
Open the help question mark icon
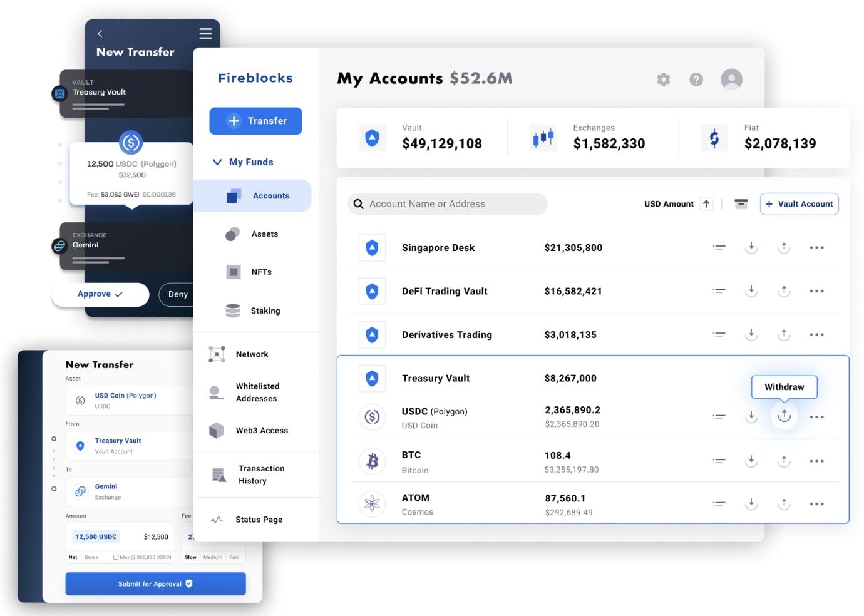(696, 80)
